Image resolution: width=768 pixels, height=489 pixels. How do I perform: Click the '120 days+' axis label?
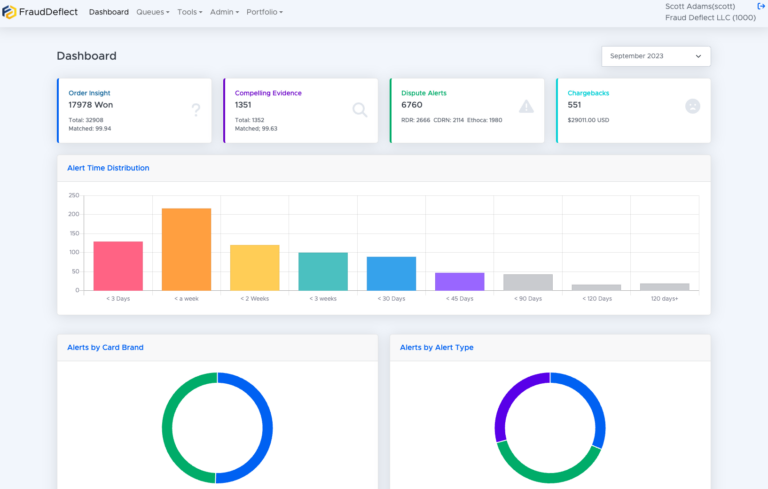(665, 298)
